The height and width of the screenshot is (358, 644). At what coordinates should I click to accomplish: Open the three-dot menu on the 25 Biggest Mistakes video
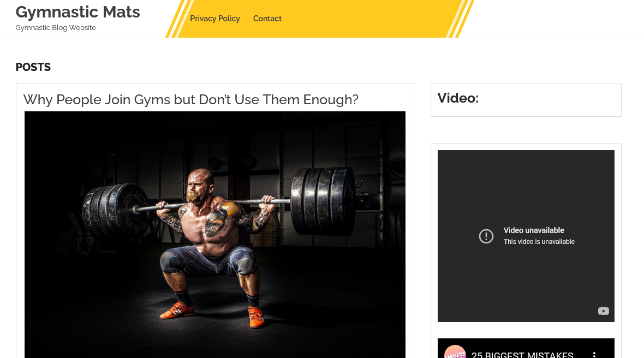point(594,355)
